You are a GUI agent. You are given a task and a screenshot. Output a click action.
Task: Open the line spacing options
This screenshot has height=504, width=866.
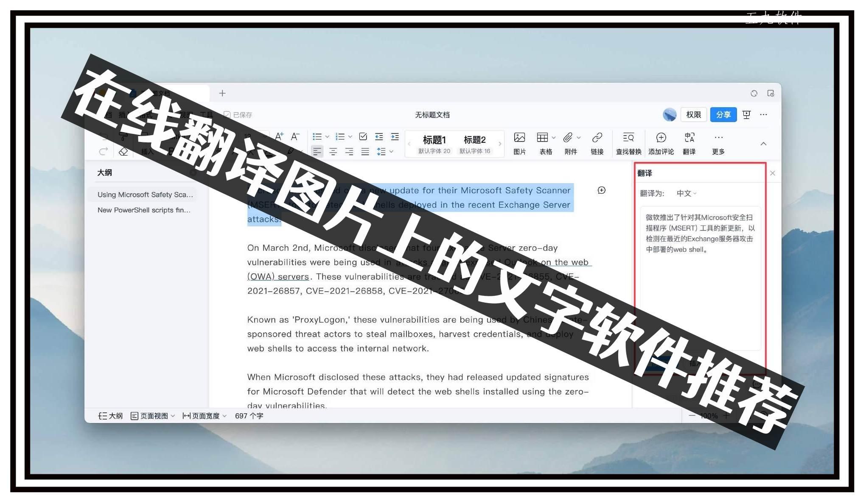(x=381, y=151)
